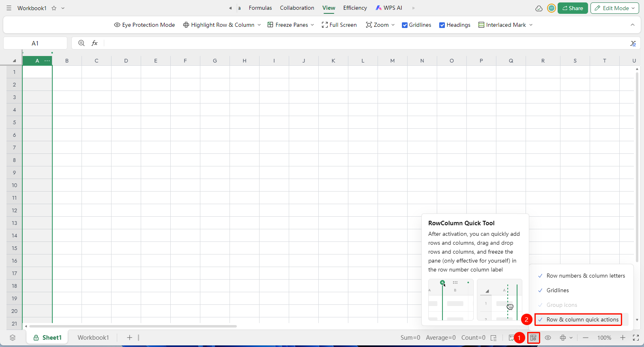Viewport: 644px width, 347px height.
Task: Click the Name Box showing A1
Action: [35, 43]
